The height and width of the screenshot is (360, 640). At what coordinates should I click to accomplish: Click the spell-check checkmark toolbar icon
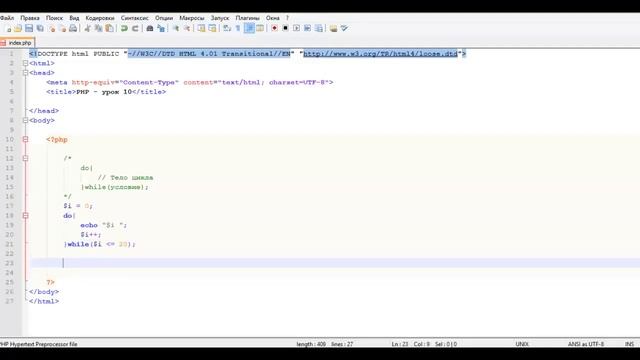[344, 29]
